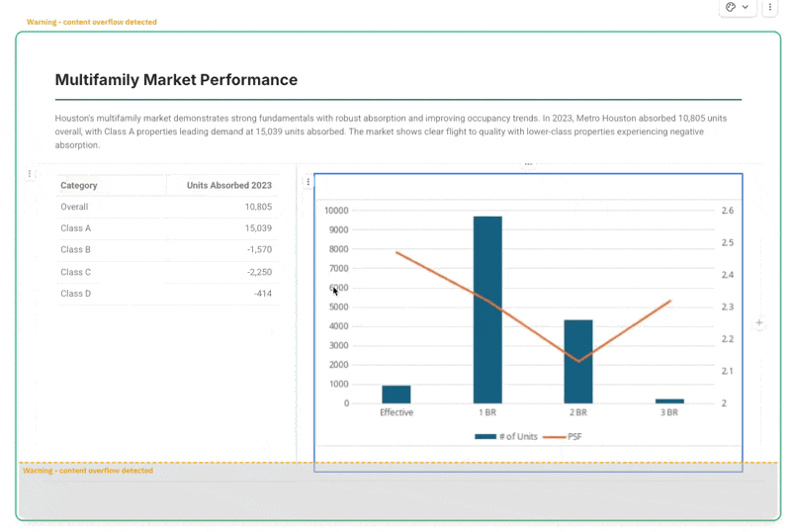Click the plus button right of chart

coord(759,322)
